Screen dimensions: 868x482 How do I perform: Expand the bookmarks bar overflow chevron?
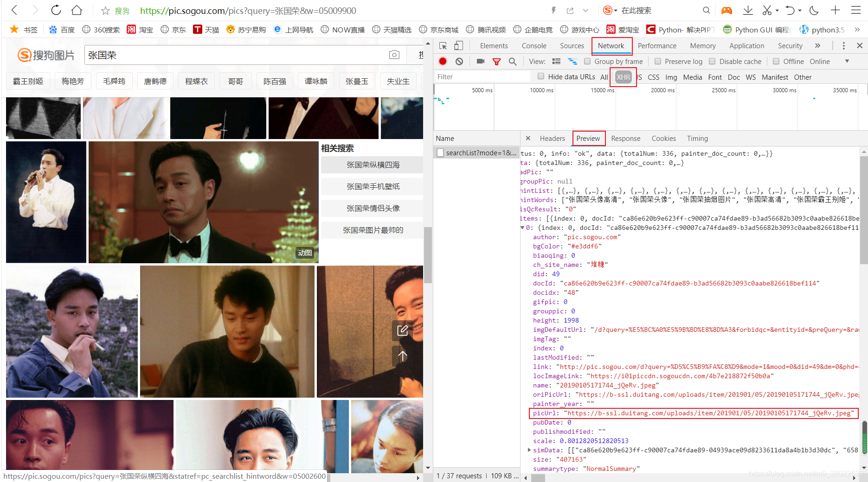click(x=857, y=29)
